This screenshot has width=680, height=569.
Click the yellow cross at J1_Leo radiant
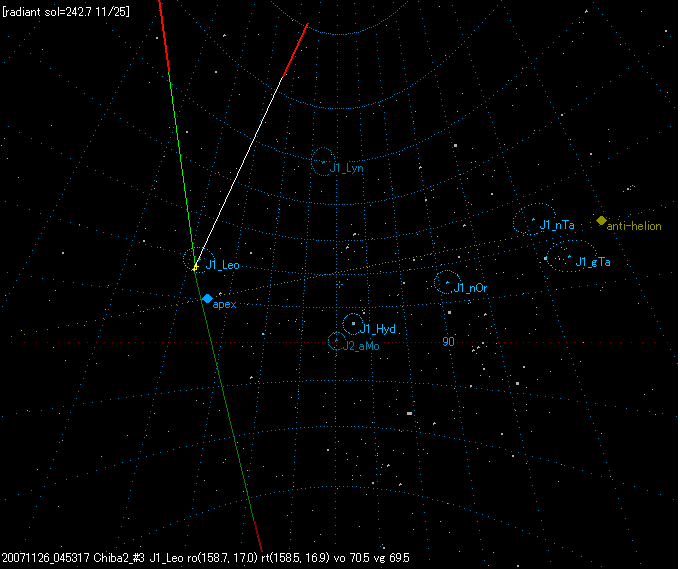pos(195,268)
